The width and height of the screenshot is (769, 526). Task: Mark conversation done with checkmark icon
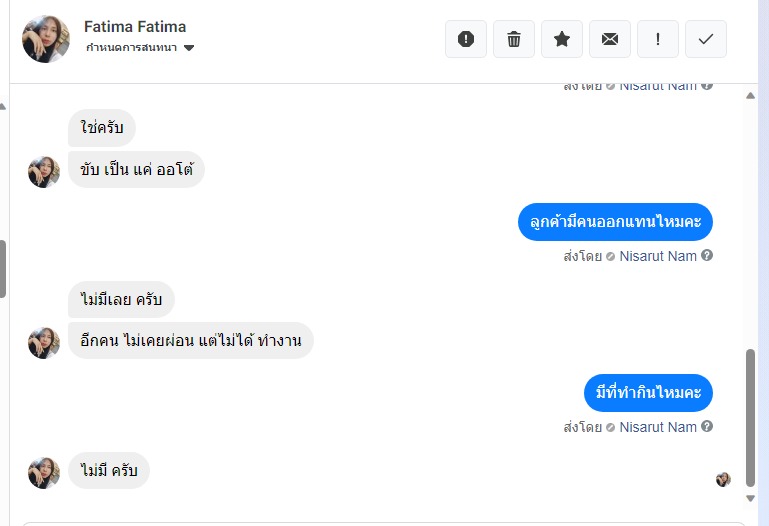[706, 39]
